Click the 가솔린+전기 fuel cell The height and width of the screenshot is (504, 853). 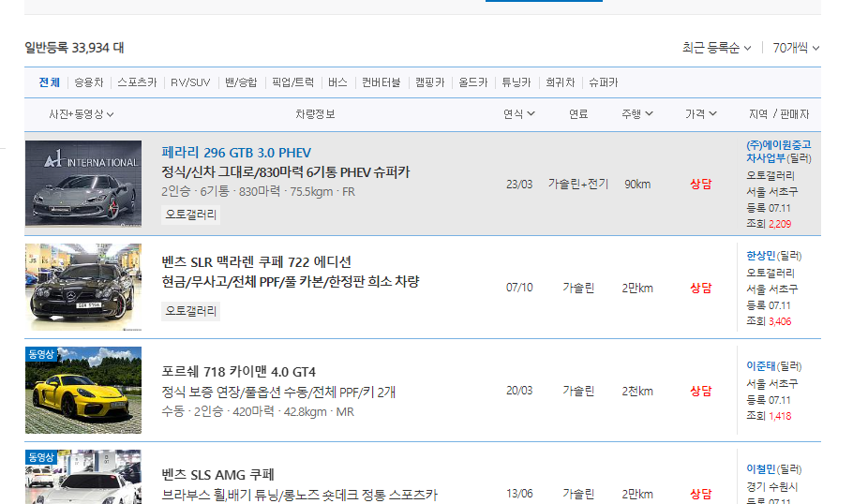point(577,184)
